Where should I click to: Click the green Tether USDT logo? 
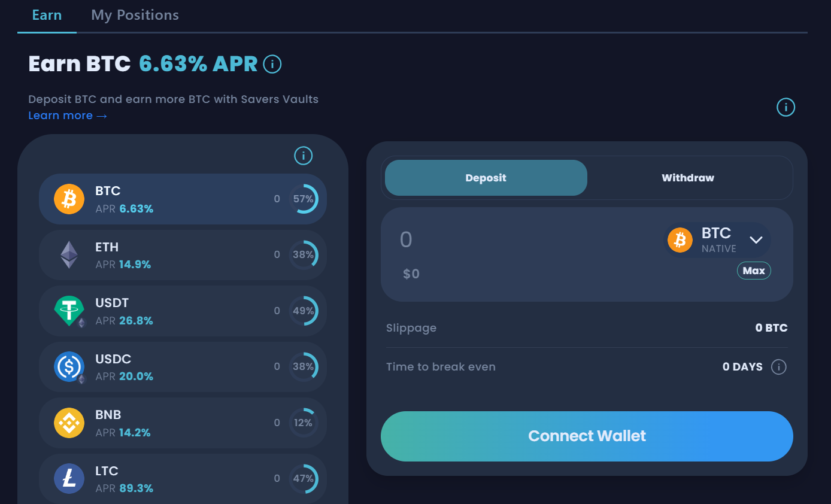69,311
